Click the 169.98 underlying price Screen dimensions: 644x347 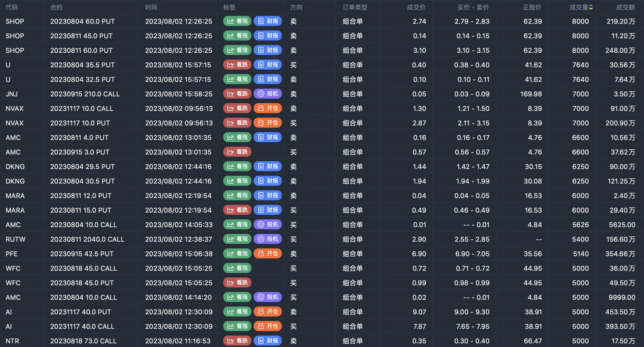coord(531,94)
